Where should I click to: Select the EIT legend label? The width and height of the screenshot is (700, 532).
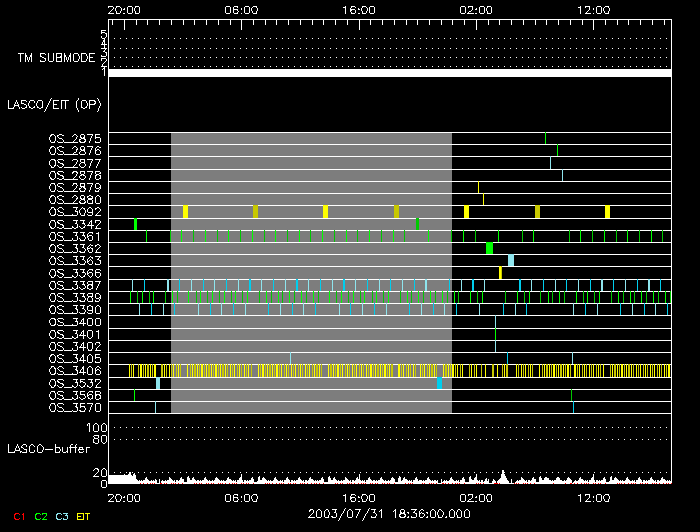coord(85,516)
